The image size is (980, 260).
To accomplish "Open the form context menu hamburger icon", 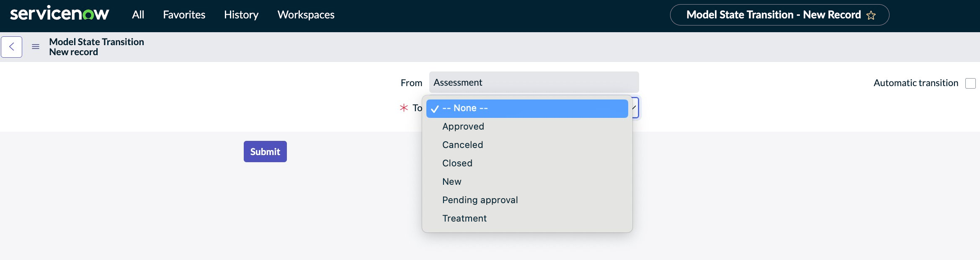I will pyautogui.click(x=36, y=47).
